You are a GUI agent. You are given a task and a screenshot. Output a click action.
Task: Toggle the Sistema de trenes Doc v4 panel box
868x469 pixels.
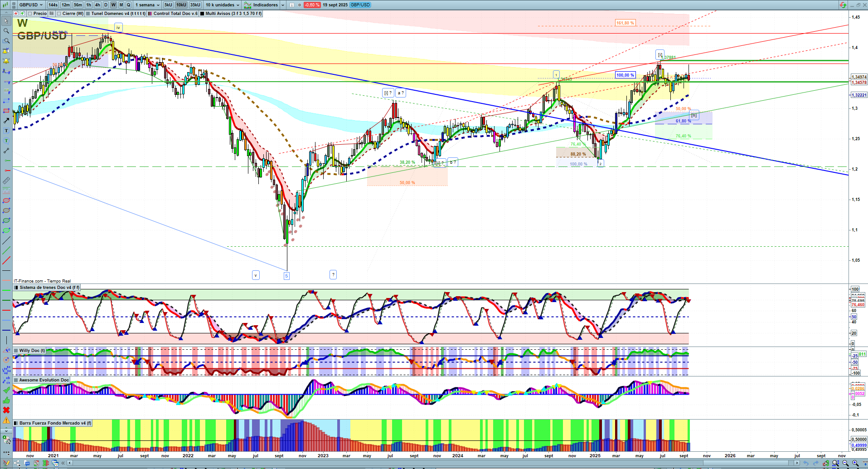pyautogui.click(x=16, y=288)
